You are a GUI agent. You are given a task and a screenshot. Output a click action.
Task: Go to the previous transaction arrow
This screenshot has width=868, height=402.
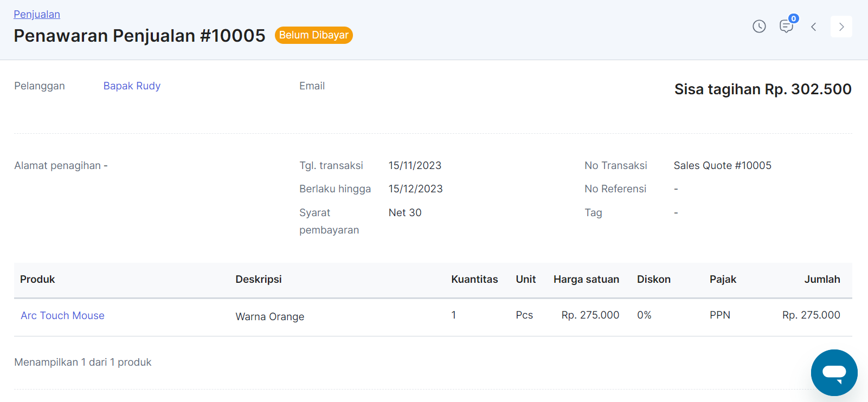[813, 27]
